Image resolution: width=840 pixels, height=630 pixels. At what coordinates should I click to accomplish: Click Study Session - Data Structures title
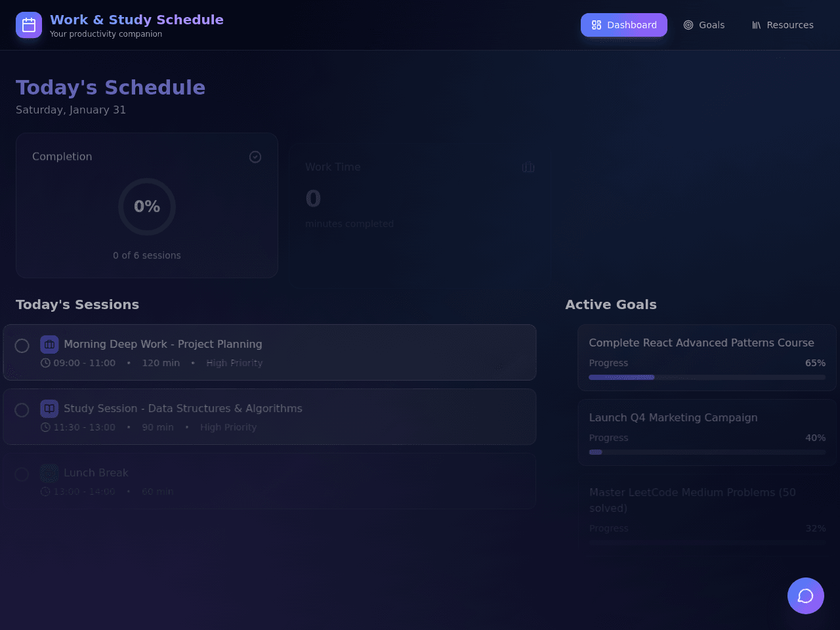183,408
